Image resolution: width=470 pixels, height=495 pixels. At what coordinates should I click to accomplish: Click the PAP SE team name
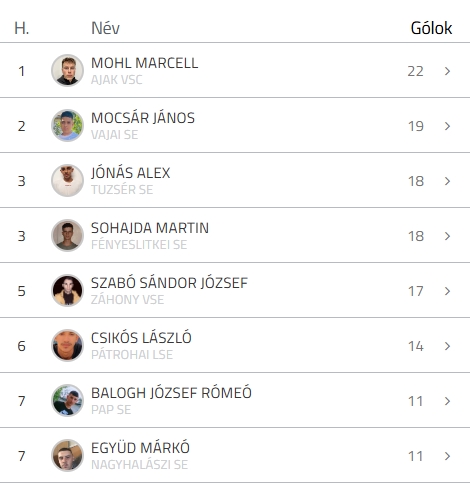point(111,410)
